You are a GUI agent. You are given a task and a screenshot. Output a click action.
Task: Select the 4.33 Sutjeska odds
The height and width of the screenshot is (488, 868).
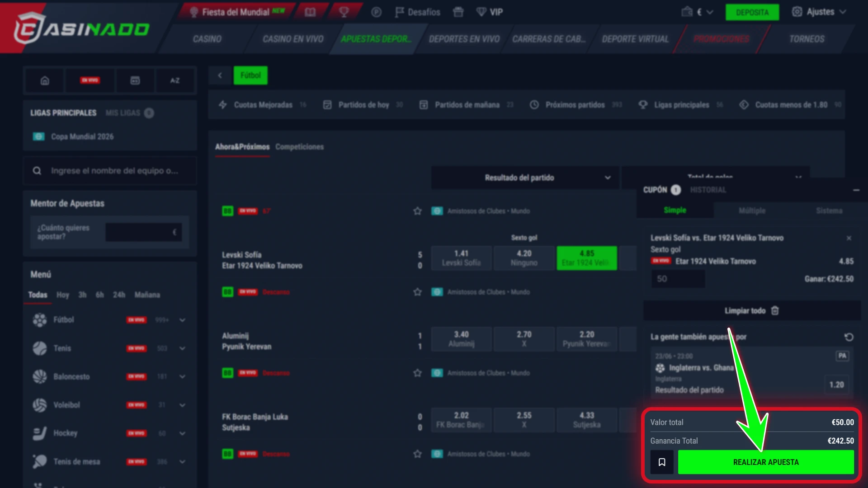coord(587,420)
